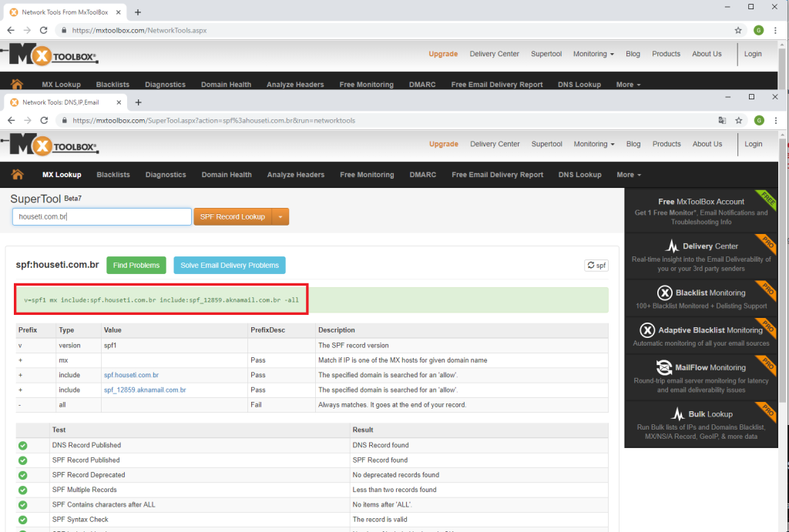Expand the More menu in front navbar

629,175
